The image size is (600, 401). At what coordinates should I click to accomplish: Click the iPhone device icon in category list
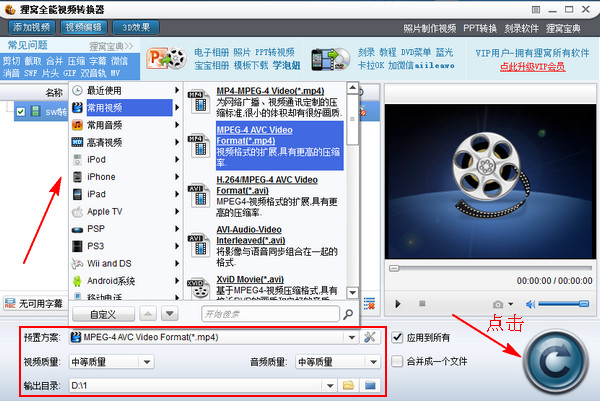[x=77, y=177]
